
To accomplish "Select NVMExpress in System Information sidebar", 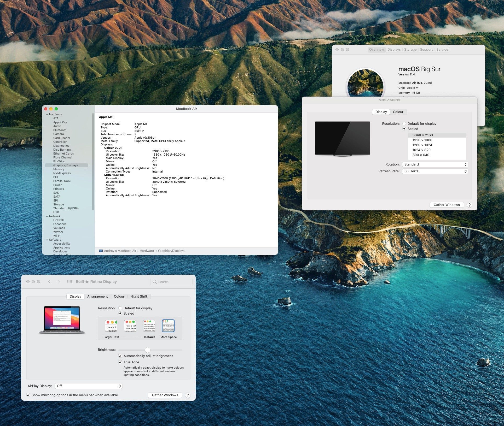I will click(62, 173).
